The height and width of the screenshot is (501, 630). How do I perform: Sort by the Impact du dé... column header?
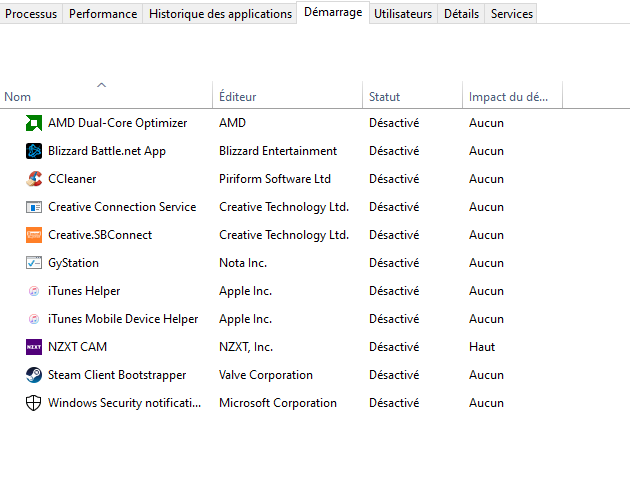pyautogui.click(x=513, y=95)
